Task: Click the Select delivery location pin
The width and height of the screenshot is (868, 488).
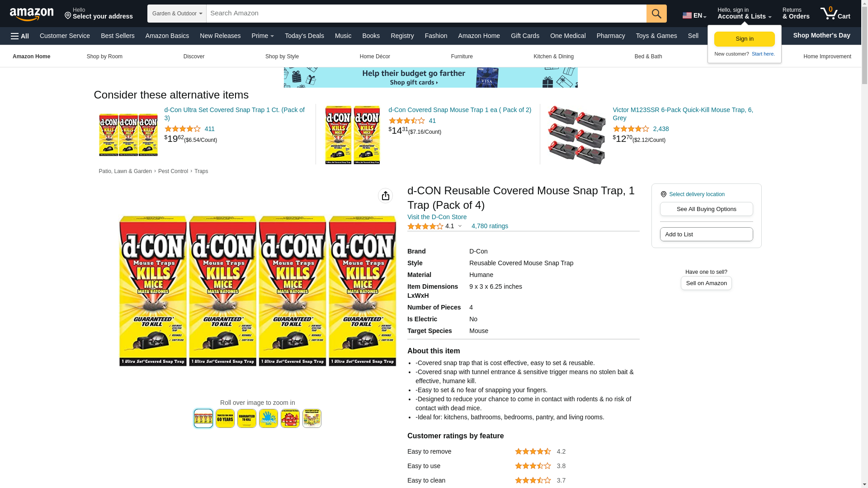Action: tap(663, 194)
